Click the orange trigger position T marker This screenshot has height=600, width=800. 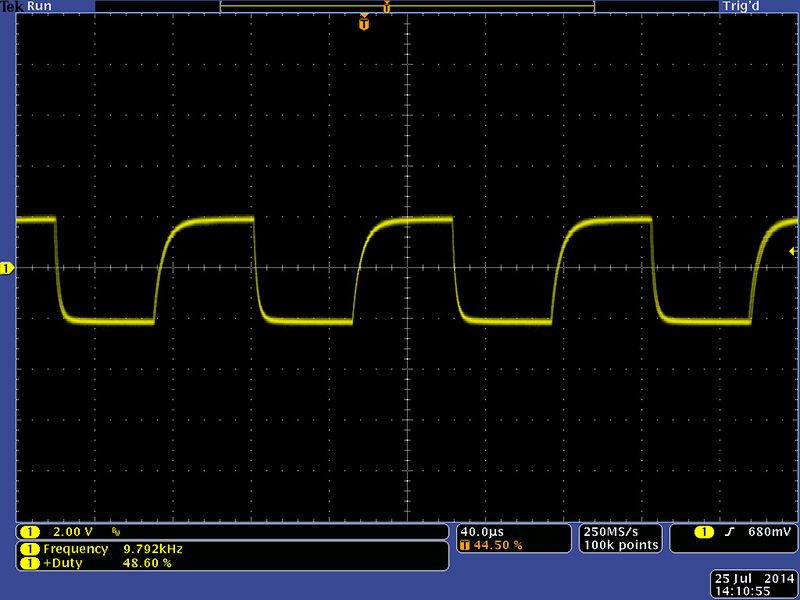pyautogui.click(x=364, y=23)
